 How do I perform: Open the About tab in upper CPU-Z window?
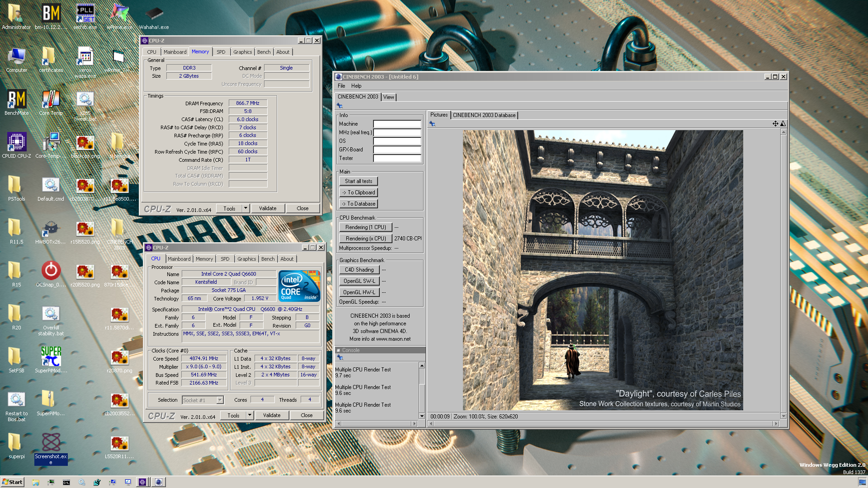pyautogui.click(x=283, y=52)
